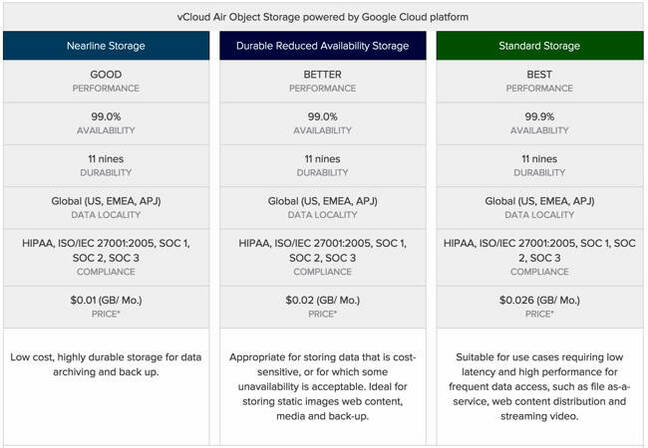Click the 'Low cost, highly durable storage' description
Screen dimensions: 648x448
(x=106, y=365)
